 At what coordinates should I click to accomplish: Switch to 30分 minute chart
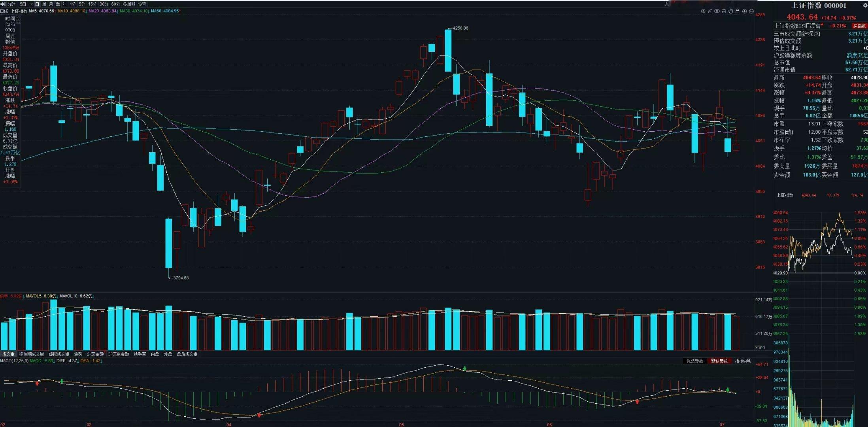(x=104, y=4)
